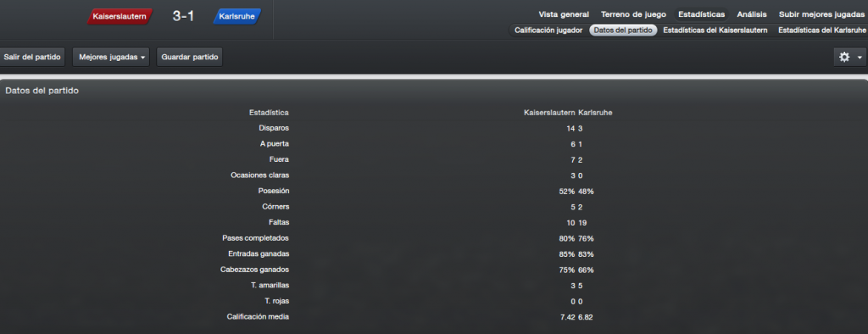This screenshot has height=334, width=868.
Task: Open the settings gear icon
Action: pyautogui.click(x=844, y=57)
